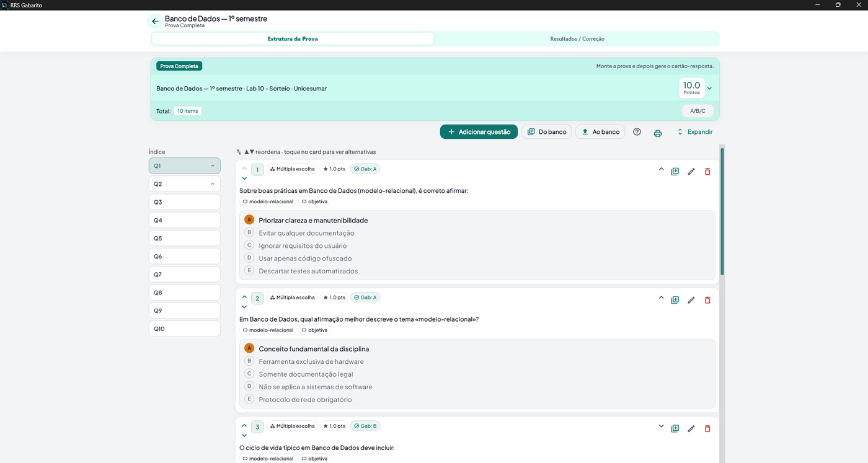The height and width of the screenshot is (463, 868).
Task: Duplicate question 1 with the copy-plus icon
Action: [x=675, y=172]
